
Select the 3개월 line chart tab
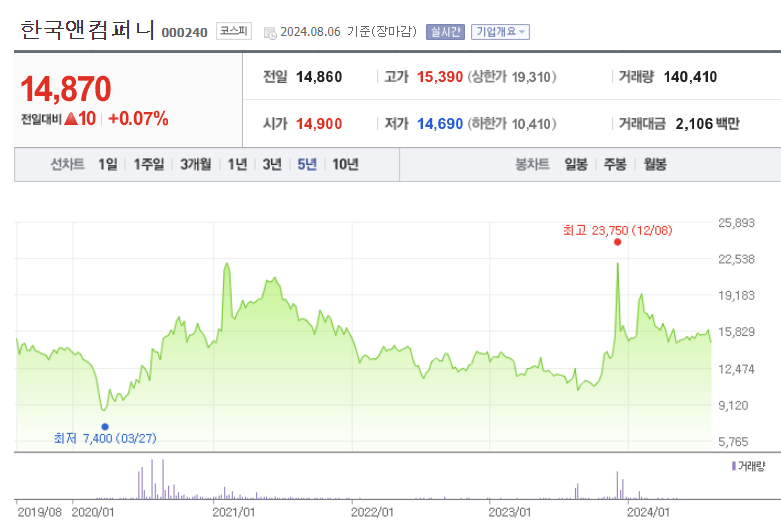tap(195, 164)
